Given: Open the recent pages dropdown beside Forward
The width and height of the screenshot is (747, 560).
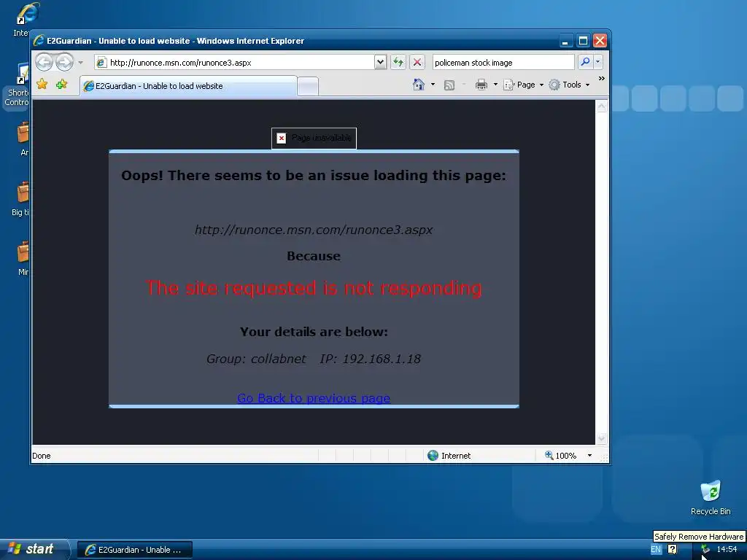Looking at the screenshot, I should pyautogui.click(x=80, y=63).
